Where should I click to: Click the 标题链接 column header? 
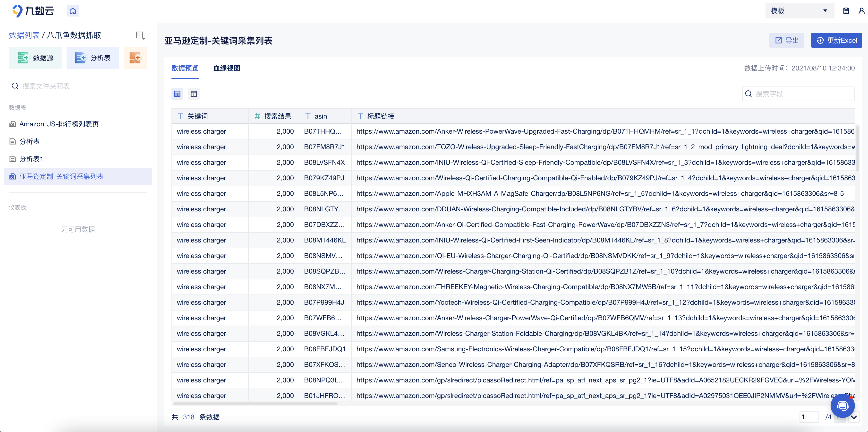pyautogui.click(x=603, y=116)
